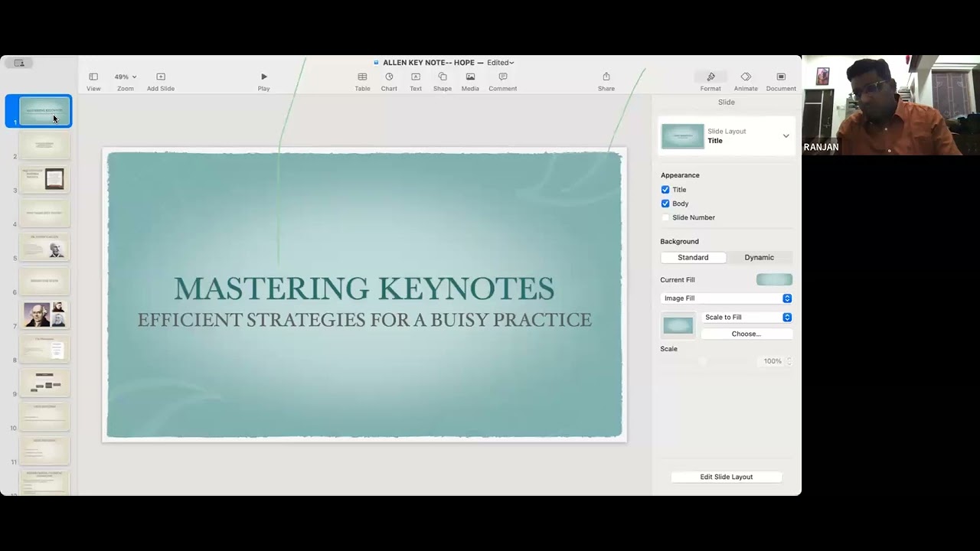Image resolution: width=980 pixels, height=551 pixels.
Task: Add a Comment from toolbar
Action: click(503, 77)
